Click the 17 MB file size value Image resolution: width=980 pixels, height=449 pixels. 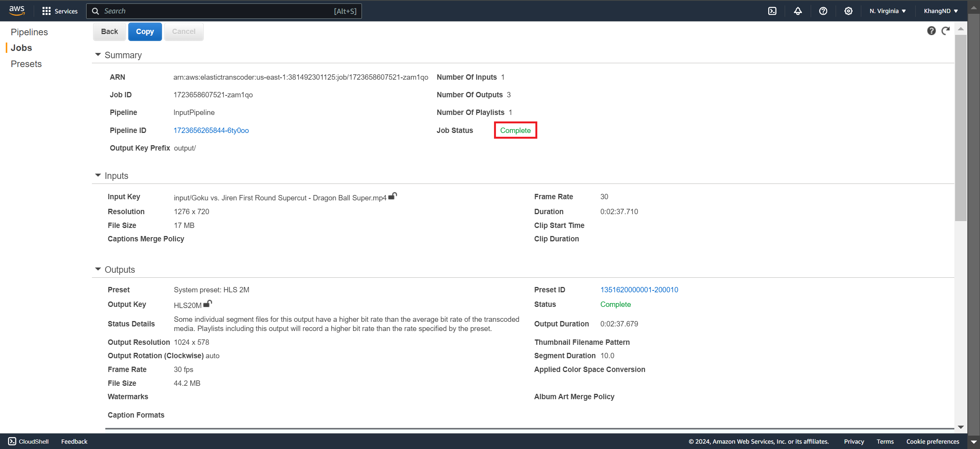(x=184, y=225)
